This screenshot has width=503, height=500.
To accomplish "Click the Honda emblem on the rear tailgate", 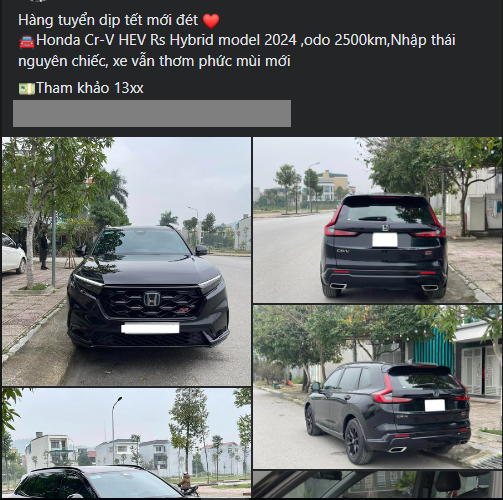I will pyautogui.click(x=385, y=228).
